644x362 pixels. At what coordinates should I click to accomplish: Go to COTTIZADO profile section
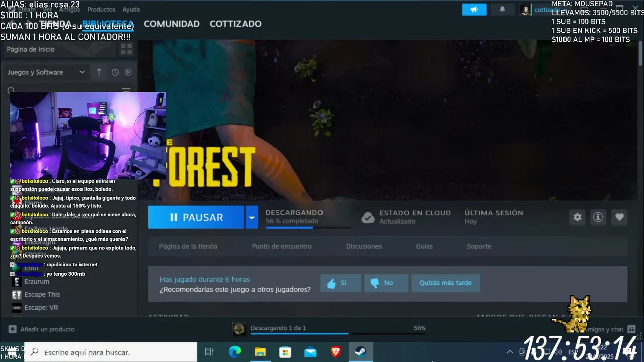click(x=235, y=24)
